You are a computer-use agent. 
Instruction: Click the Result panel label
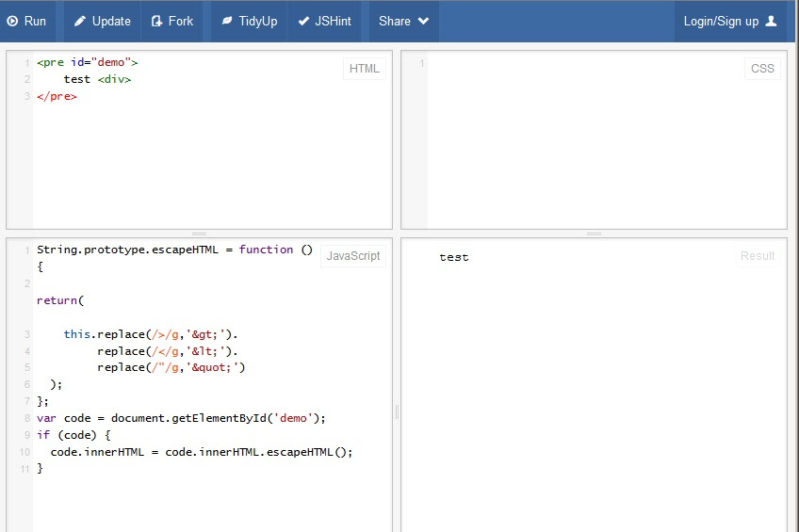pyautogui.click(x=758, y=256)
